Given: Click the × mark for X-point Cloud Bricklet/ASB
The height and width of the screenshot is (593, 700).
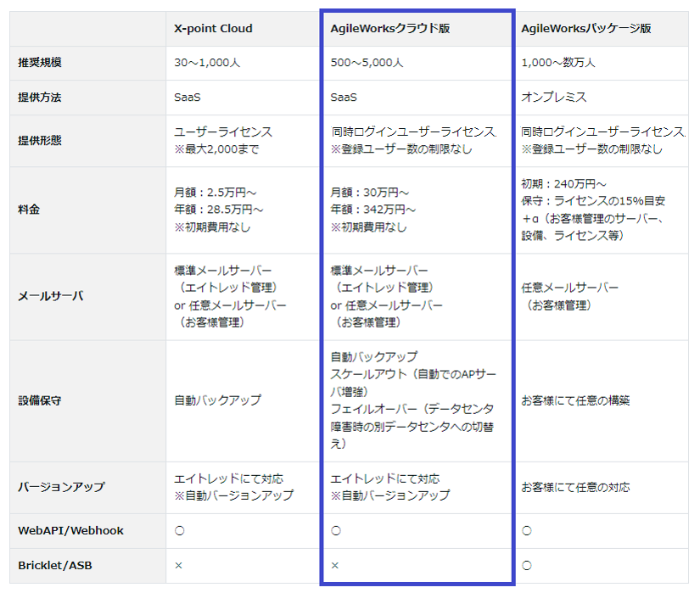Looking at the screenshot, I should pyautogui.click(x=178, y=565).
